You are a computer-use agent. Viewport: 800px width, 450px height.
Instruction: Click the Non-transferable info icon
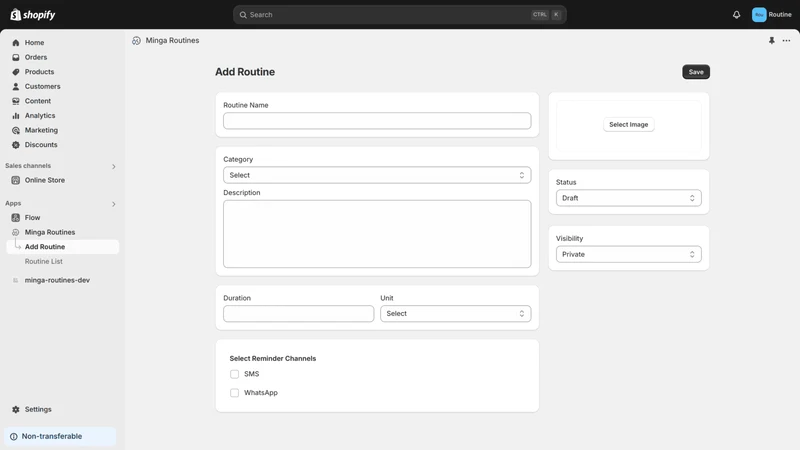(14, 437)
